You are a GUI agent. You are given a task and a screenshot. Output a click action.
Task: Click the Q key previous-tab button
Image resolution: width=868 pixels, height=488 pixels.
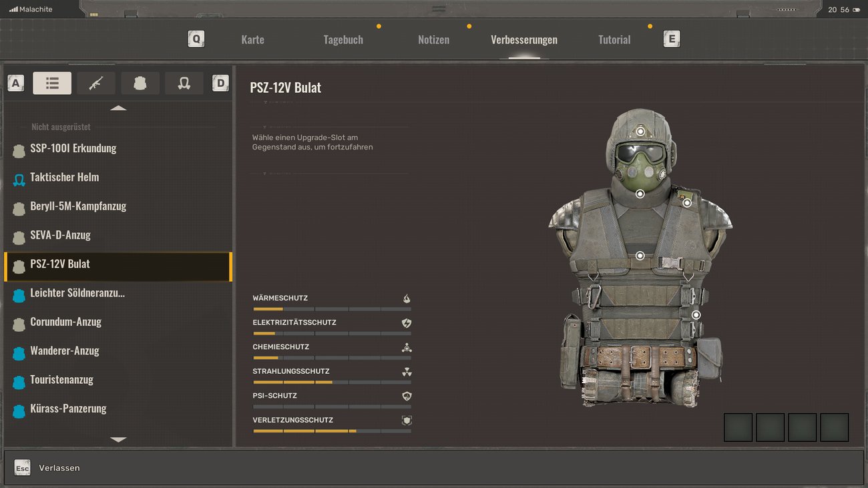tap(196, 39)
